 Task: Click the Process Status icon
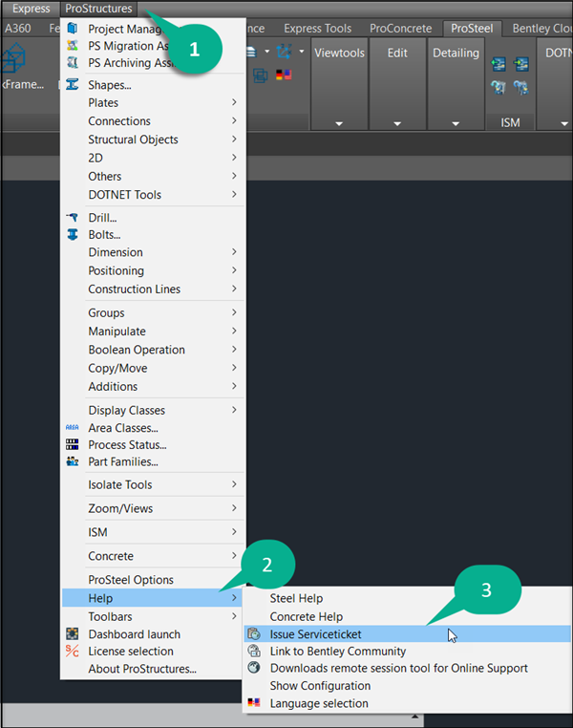pos(73,445)
